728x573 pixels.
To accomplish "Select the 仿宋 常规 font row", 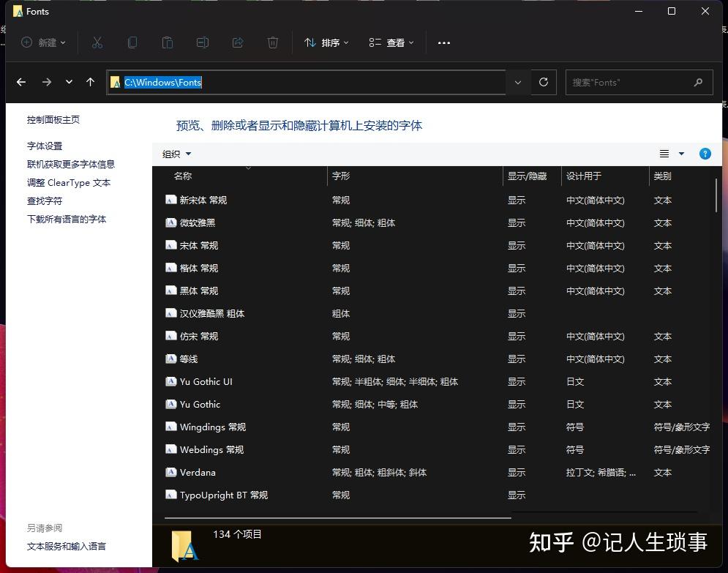I will 436,336.
